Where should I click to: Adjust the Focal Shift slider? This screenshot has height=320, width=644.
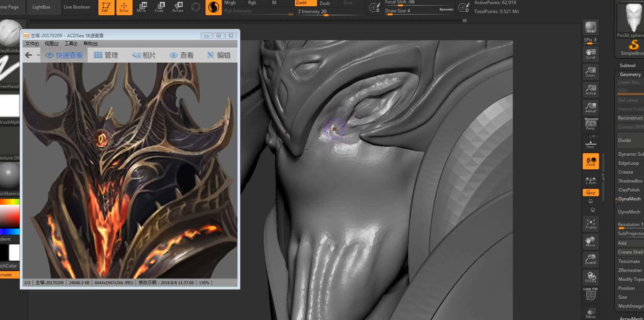419,3
